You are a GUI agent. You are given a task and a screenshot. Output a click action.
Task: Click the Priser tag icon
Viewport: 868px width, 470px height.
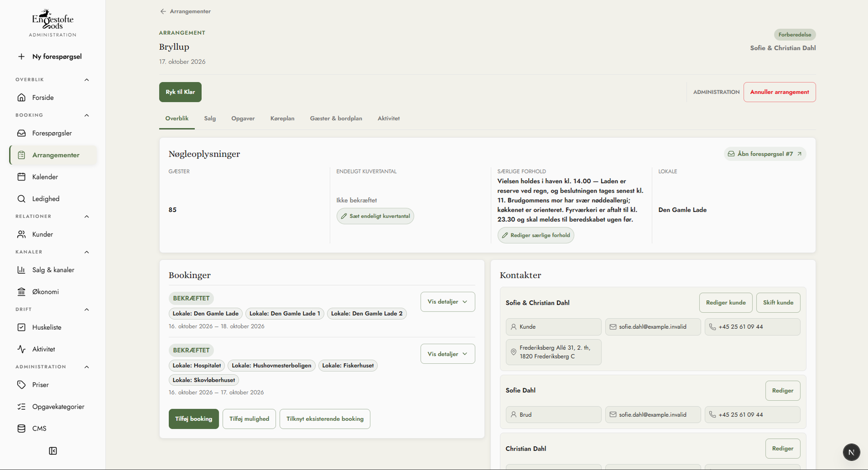tap(21, 385)
